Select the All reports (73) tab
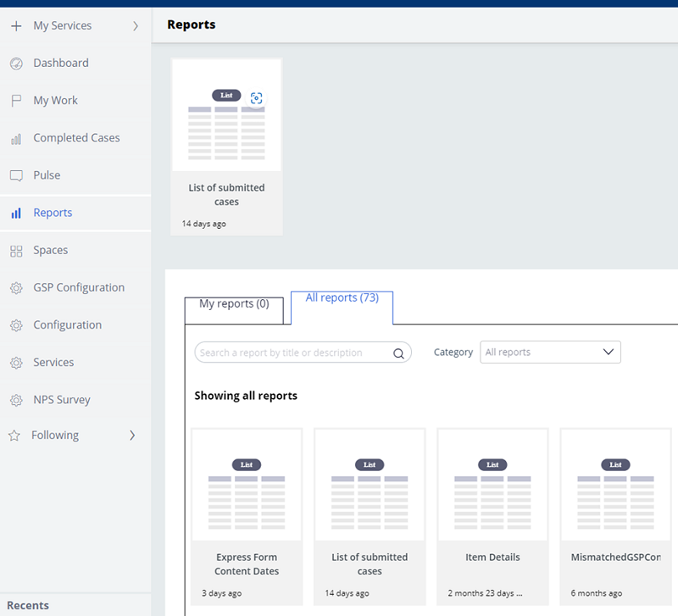Image resolution: width=678 pixels, height=616 pixels. [x=342, y=308]
